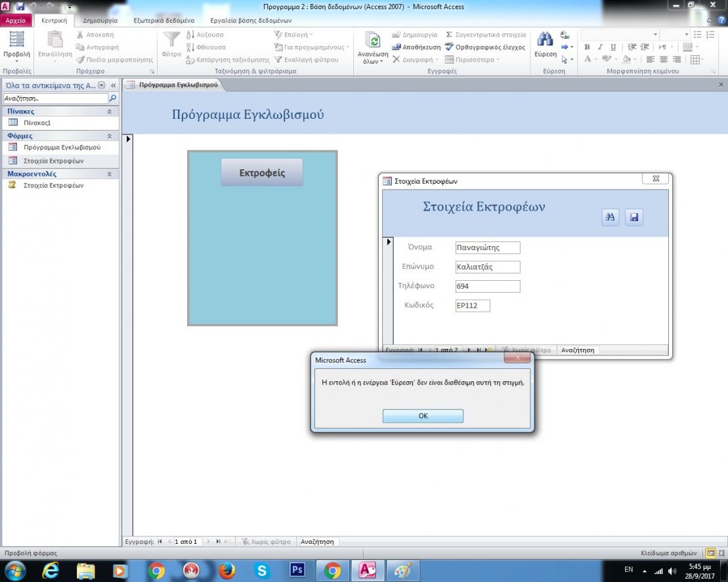The image size is (728, 582).
Task: Open Skype from the taskbar
Action: click(x=262, y=571)
